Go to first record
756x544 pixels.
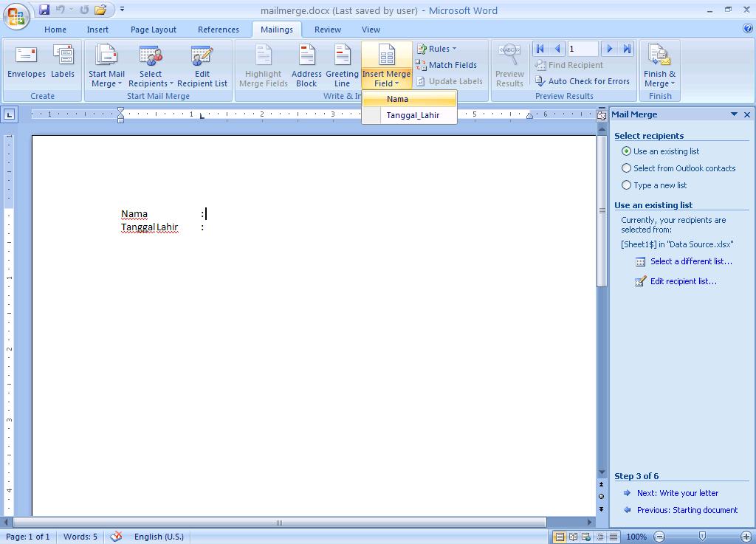540,49
